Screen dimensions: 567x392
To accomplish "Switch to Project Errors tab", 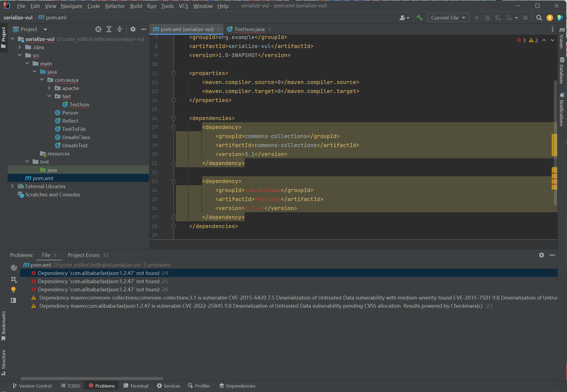I will (88, 255).
